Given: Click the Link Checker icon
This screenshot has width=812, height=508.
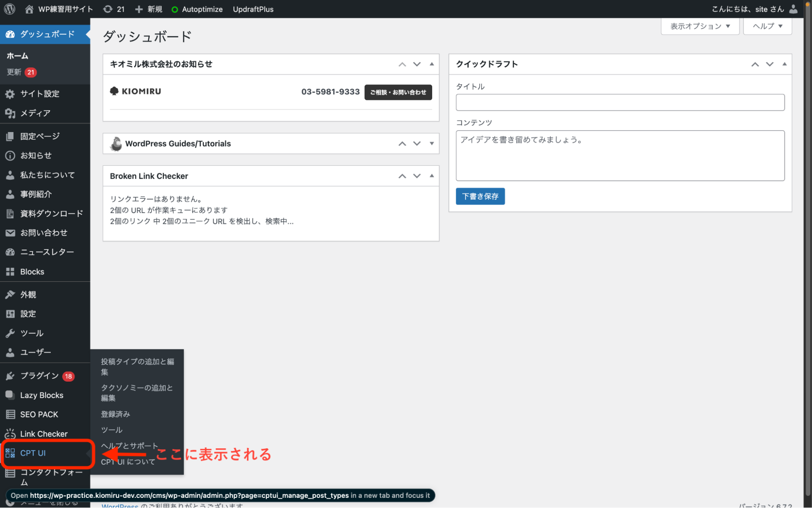Looking at the screenshot, I should [x=10, y=434].
